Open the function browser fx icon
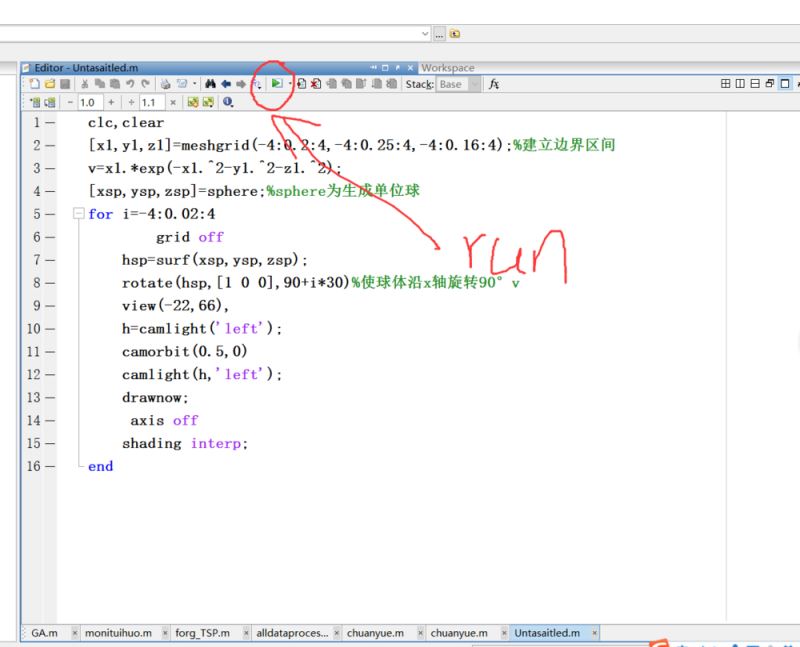800x647 pixels. coord(493,84)
